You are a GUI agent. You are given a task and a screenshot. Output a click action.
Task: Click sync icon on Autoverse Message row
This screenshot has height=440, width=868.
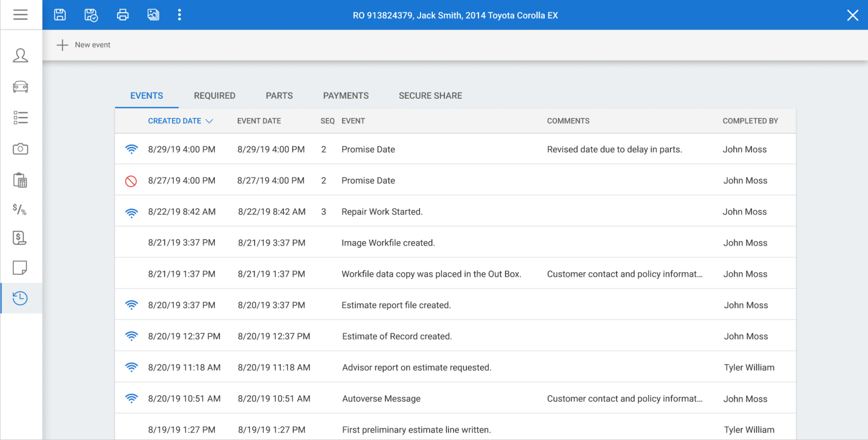point(131,398)
